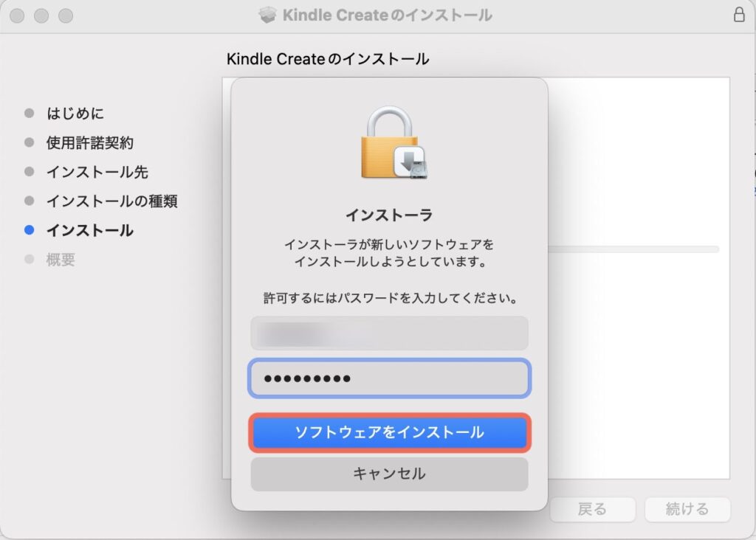The width and height of the screenshot is (756, 540).
Task: Click the インストーラ heading in the dialog
Action: 389,215
